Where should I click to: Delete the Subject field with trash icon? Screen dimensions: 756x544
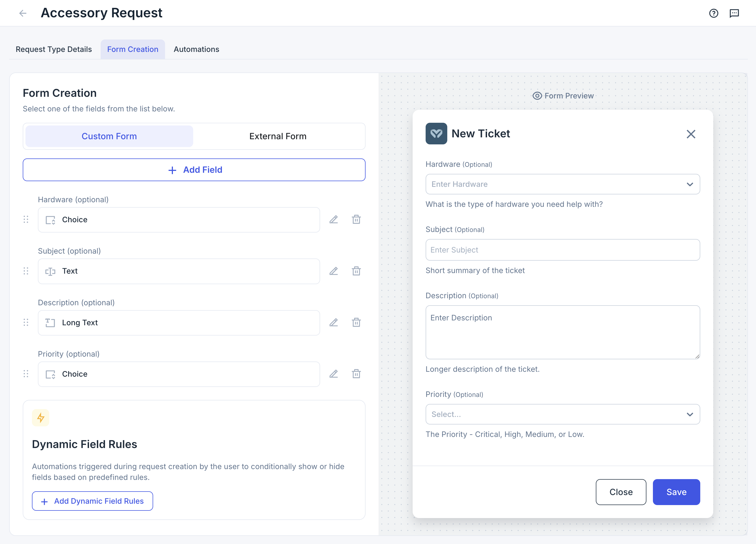point(356,271)
